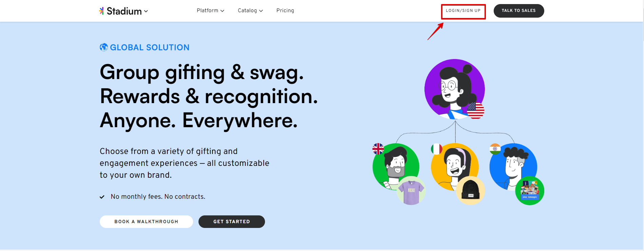The width and height of the screenshot is (644, 251).
Task: Select Platform in the navigation bar
Action: [x=207, y=11]
